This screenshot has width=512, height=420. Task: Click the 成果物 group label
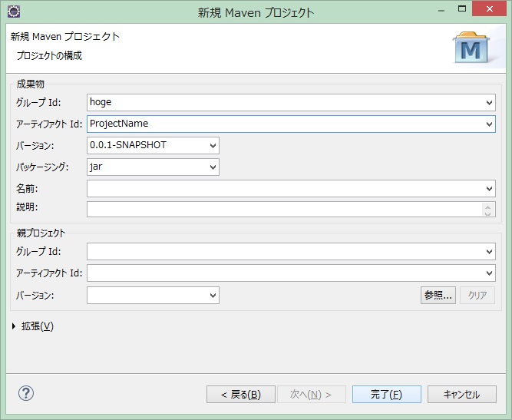31,84
